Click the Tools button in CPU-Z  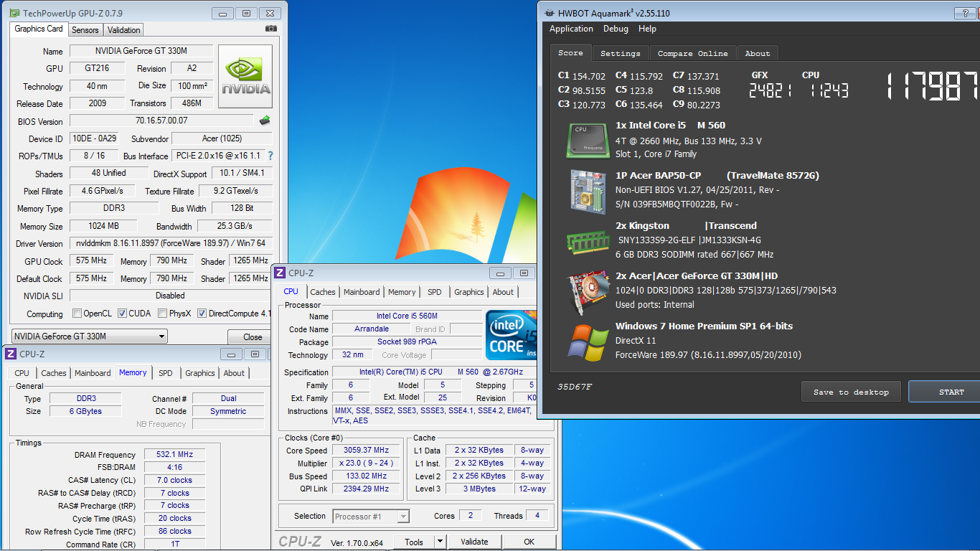tap(414, 542)
